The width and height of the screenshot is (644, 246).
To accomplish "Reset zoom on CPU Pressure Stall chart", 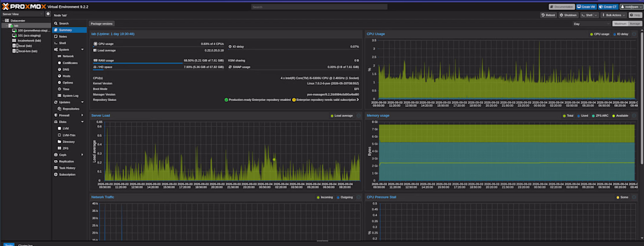I will click(634, 198).
